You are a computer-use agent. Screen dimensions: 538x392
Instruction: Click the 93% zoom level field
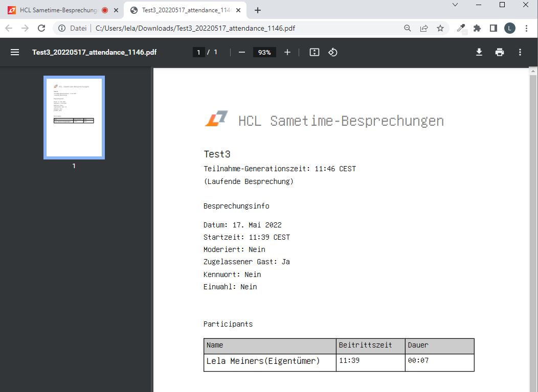coord(264,52)
